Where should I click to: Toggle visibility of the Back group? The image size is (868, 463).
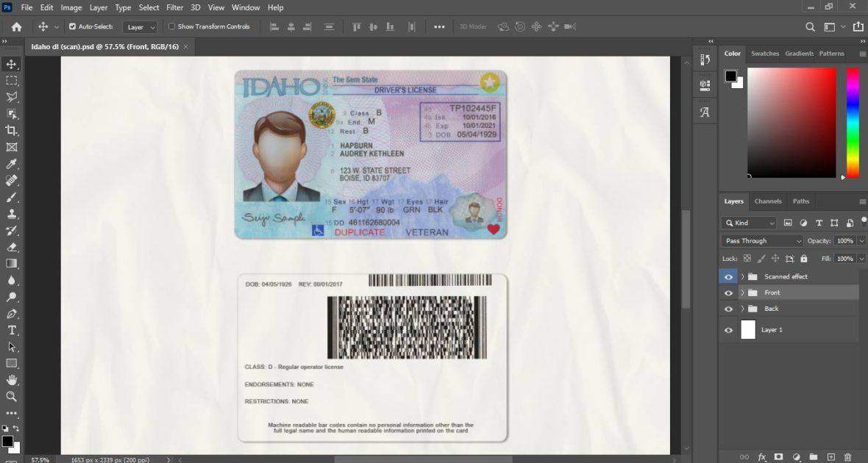point(728,309)
